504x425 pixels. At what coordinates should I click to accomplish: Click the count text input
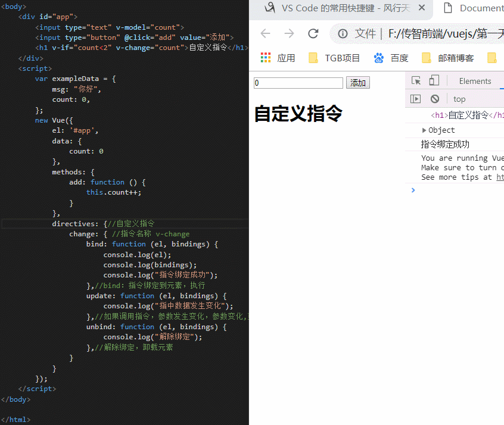tap(298, 83)
